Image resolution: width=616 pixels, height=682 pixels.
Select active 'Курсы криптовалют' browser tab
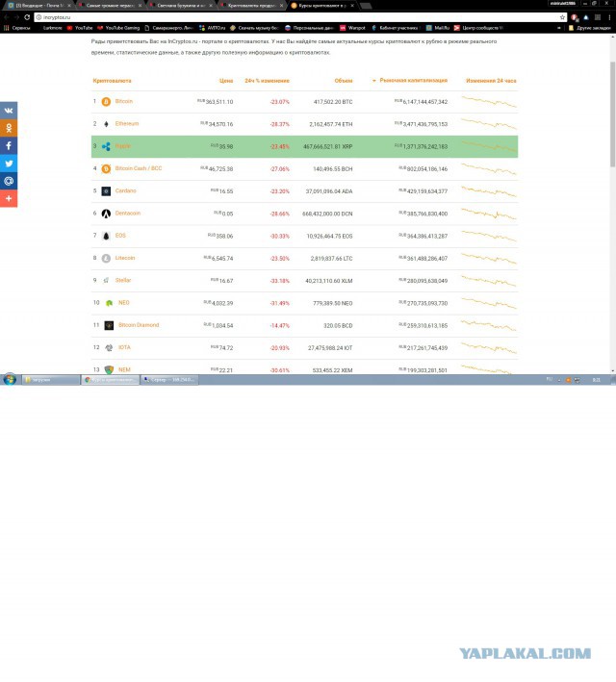click(x=322, y=5)
